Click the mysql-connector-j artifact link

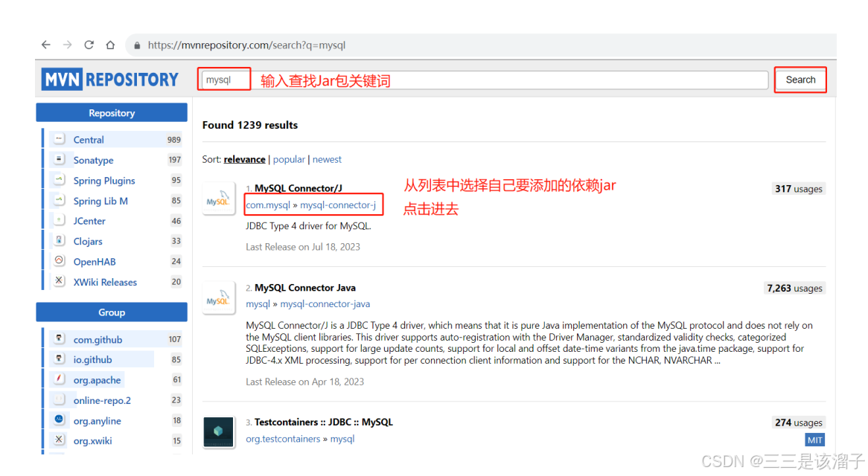(x=338, y=205)
